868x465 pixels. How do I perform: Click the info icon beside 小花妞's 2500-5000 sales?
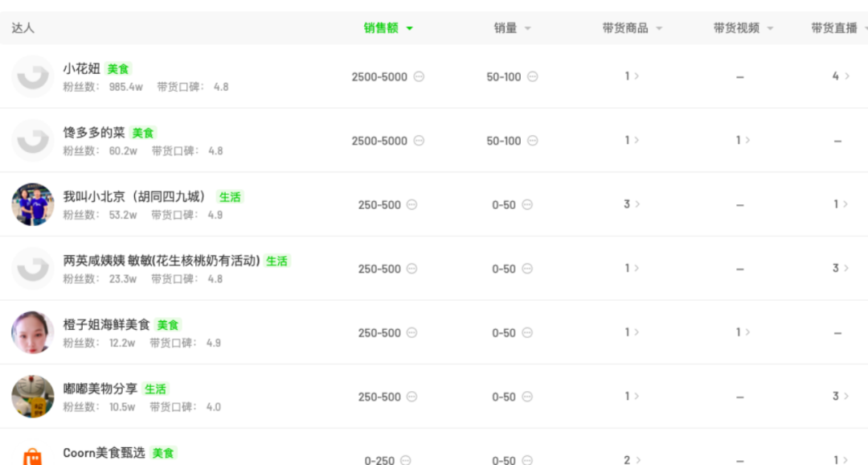419,77
